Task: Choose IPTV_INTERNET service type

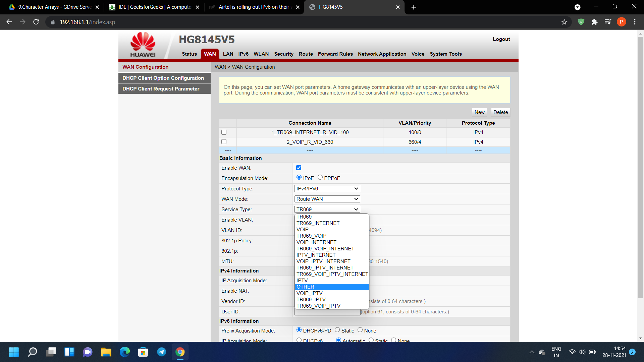Action: pos(332,255)
